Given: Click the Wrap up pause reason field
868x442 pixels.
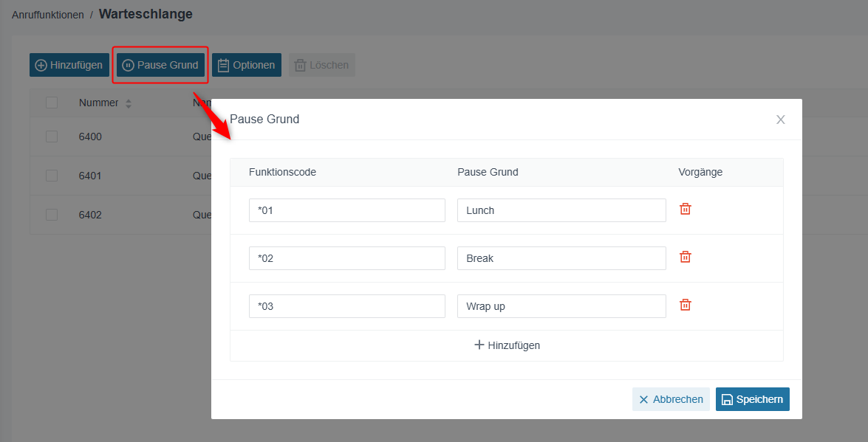Looking at the screenshot, I should (x=561, y=306).
